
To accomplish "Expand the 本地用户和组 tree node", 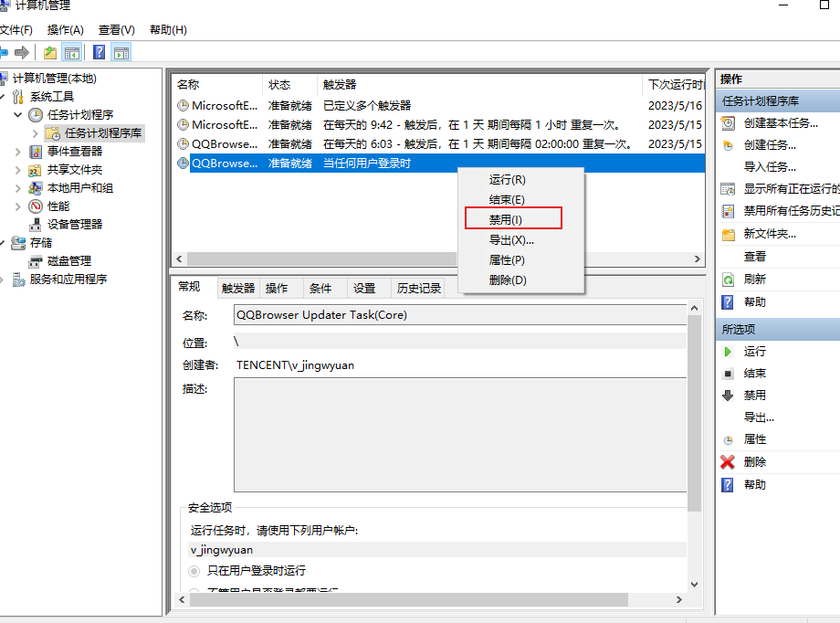I will tap(18, 188).
